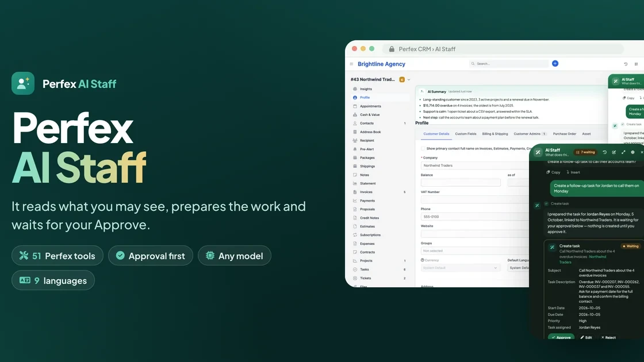Open chat history in dark AI Staff panel
This screenshot has height=362, width=644.
click(x=604, y=152)
